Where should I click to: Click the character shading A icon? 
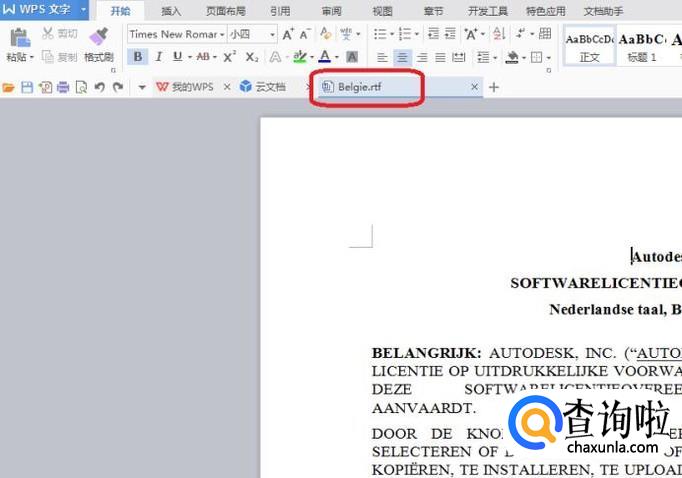pos(351,57)
